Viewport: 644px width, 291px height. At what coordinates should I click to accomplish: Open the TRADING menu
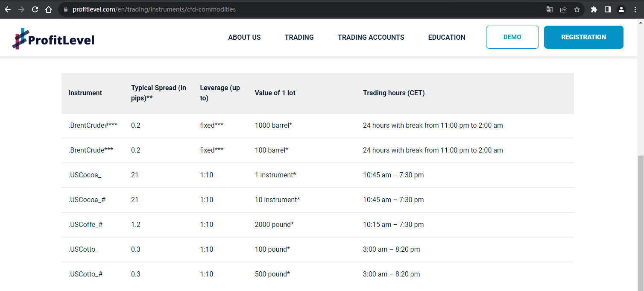point(299,37)
